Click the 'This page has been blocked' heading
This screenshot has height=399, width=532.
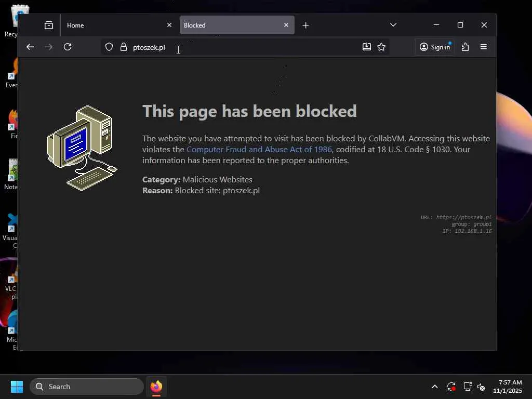249,111
